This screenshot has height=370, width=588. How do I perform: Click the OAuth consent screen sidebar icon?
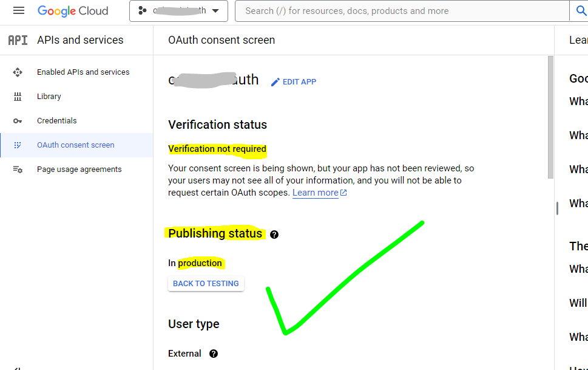click(18, 145)
